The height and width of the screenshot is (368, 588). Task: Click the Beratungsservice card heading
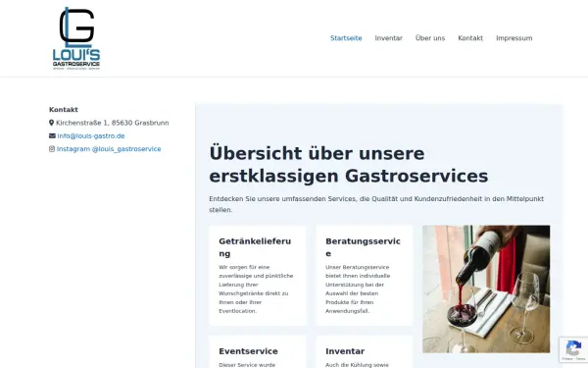[363, 247]
